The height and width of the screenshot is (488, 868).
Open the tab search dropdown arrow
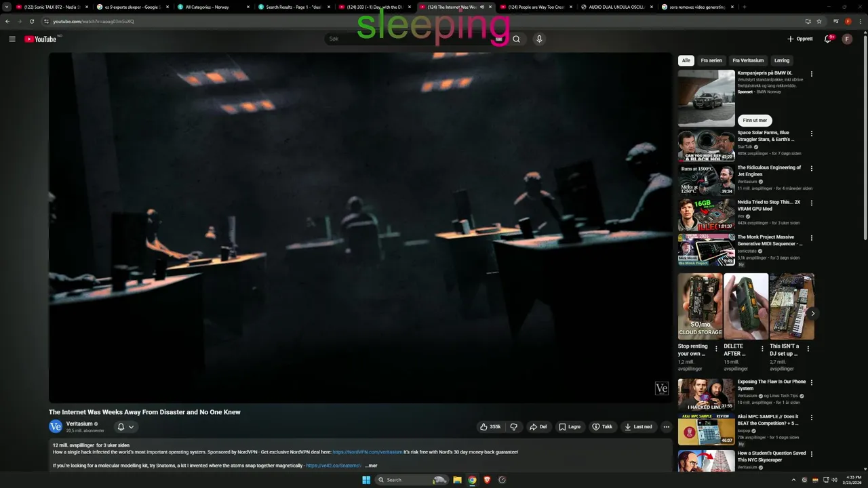(7, 7)
